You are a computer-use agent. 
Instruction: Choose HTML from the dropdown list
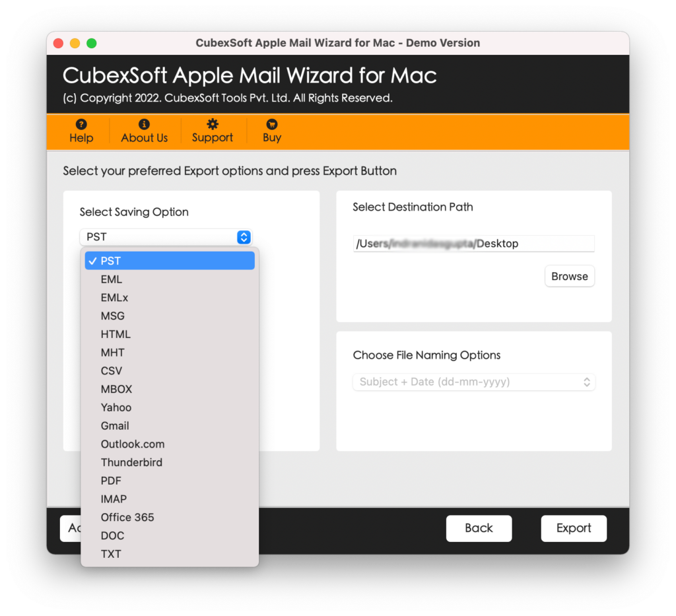click(x=170, y=334)
